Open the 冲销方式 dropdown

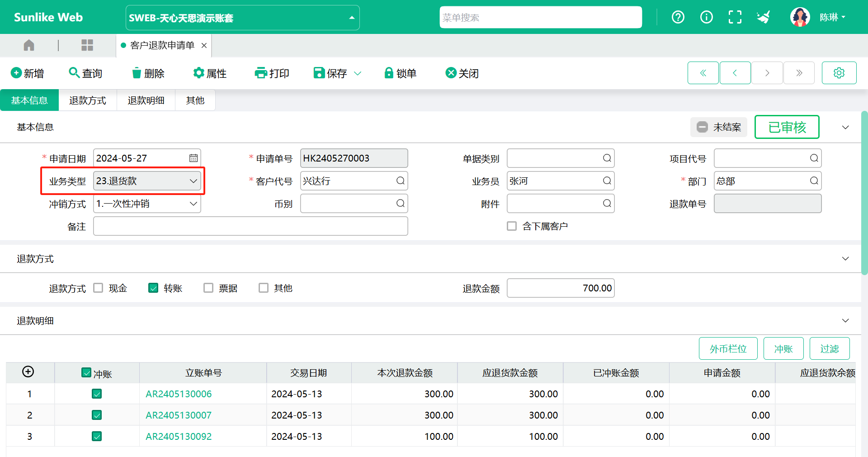click(x=147, y=203)
